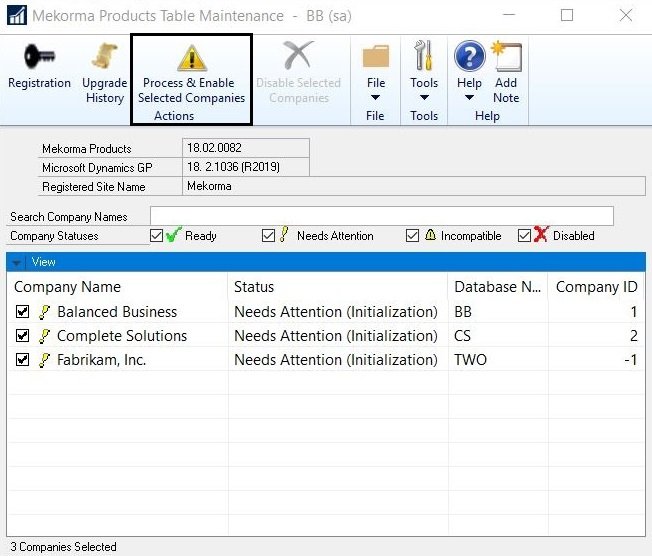The image size is (652, 556).
Task: Click the red Disabled X icon
Action: click(x=541, y=234)
